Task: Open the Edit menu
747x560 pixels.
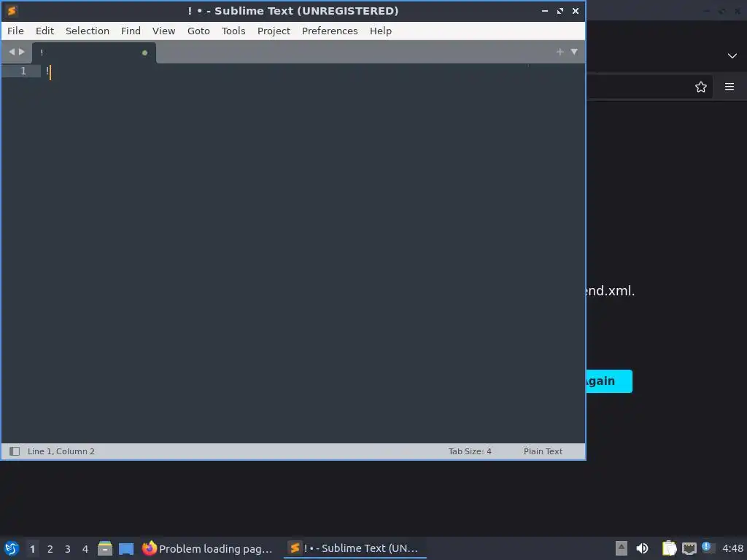Action: click(44, 31)
